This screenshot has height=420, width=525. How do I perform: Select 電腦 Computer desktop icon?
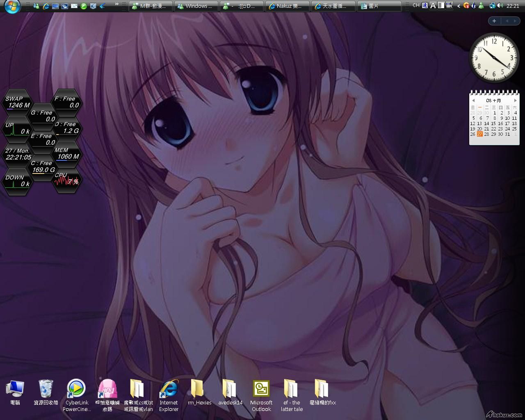click(15, 393)
